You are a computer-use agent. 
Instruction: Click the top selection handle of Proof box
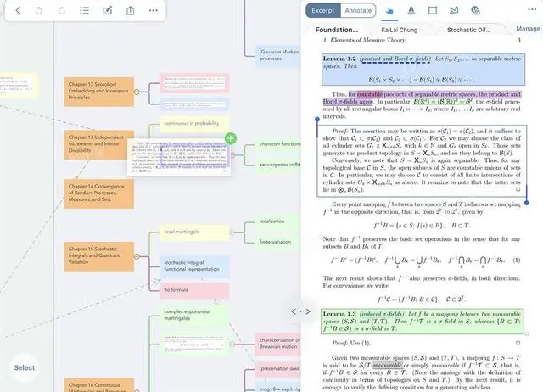click(317, 120)
